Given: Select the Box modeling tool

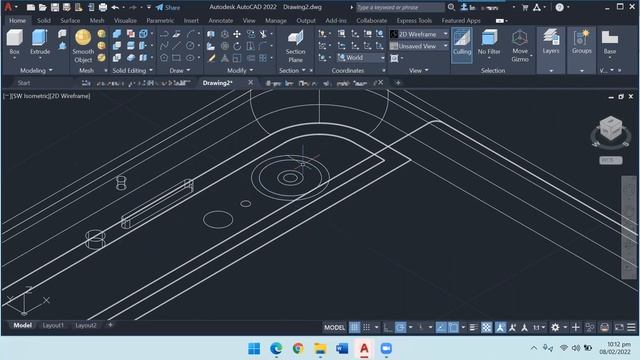Looking at the screenshot, I should 14,42.
